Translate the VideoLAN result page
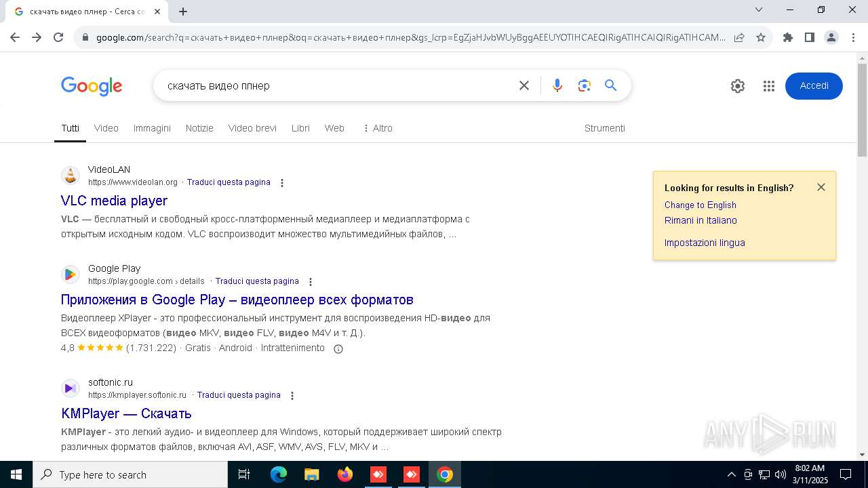The image size is (868, 488). [x=229, y=182]
